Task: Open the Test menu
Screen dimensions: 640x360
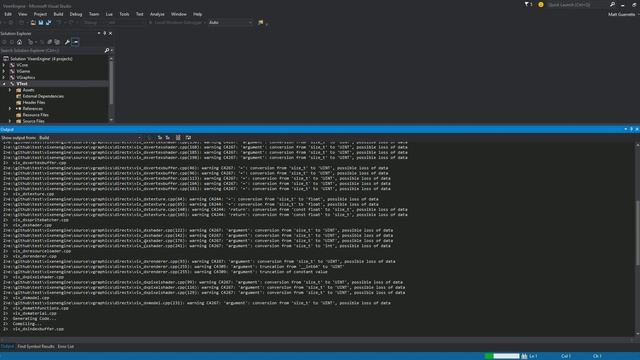Action: pos(140,14)
